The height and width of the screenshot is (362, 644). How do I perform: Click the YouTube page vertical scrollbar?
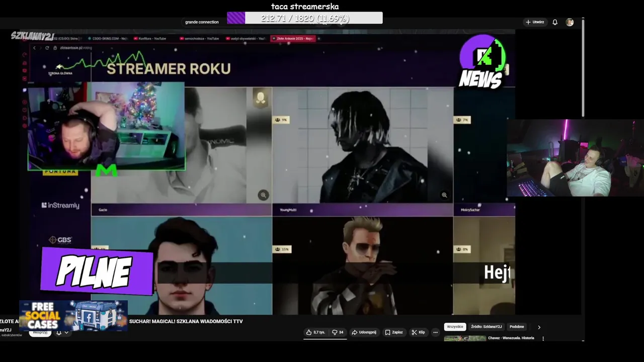coord(583,68)
